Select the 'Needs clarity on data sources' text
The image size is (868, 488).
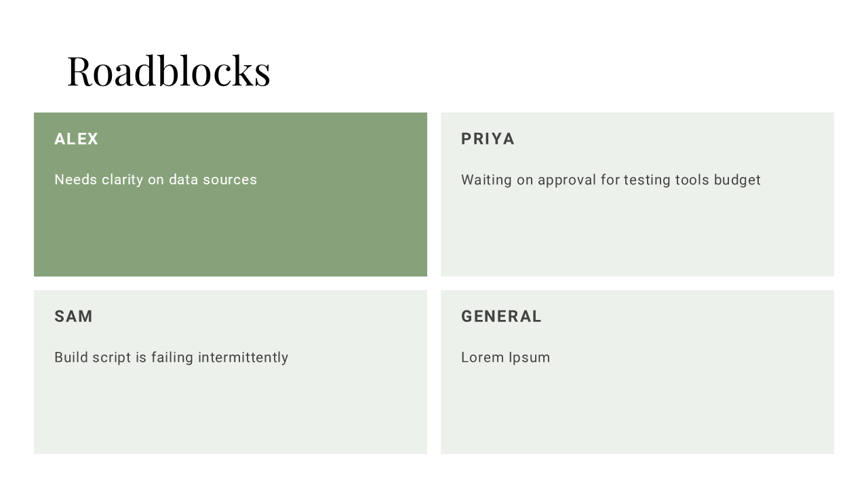[156, 180]
